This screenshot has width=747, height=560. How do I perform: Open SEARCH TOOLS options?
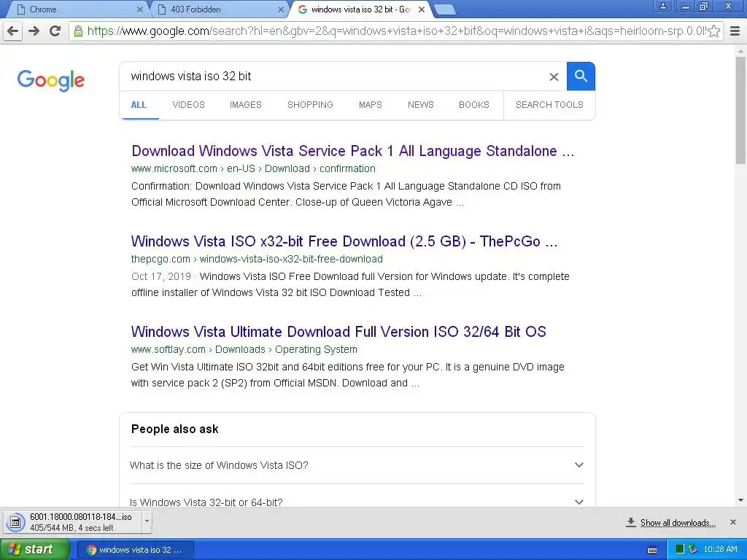[x=549, y=105]
